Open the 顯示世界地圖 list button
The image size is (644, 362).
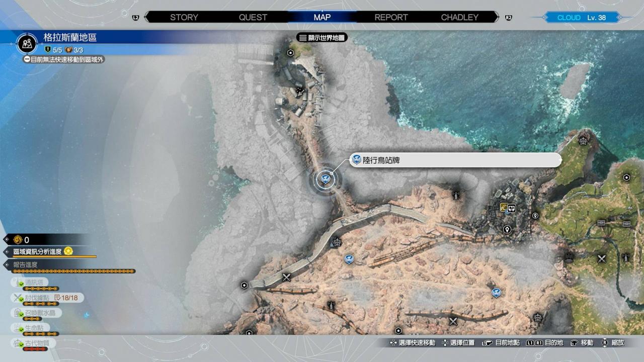coord(323,38)
